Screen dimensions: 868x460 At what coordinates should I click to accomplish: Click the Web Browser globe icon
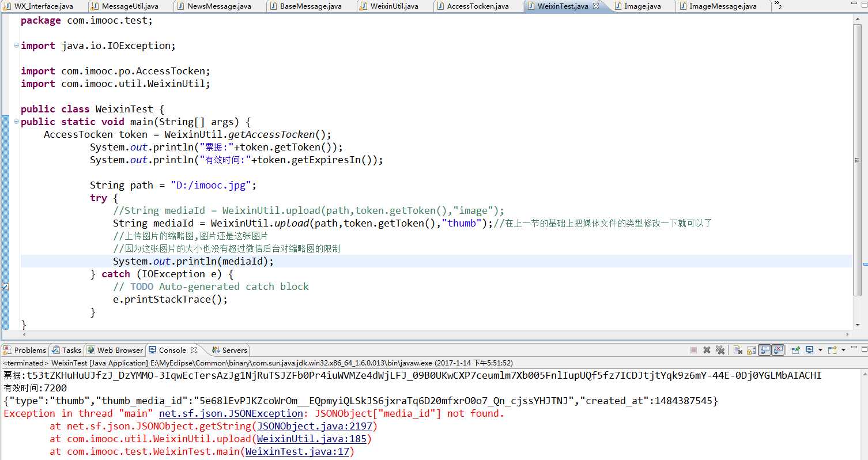click(x=91, y=350)
